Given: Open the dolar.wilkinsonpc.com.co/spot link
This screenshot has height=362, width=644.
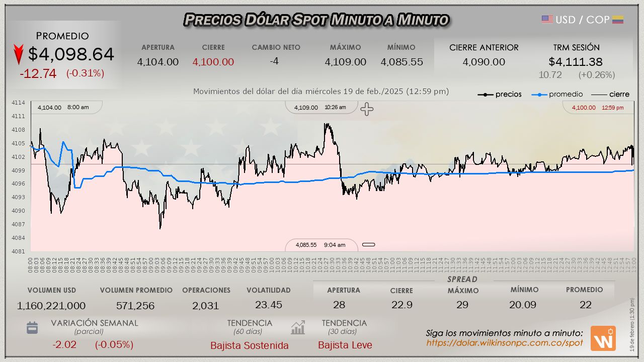Looking at the screenshot, I should 505,343.
